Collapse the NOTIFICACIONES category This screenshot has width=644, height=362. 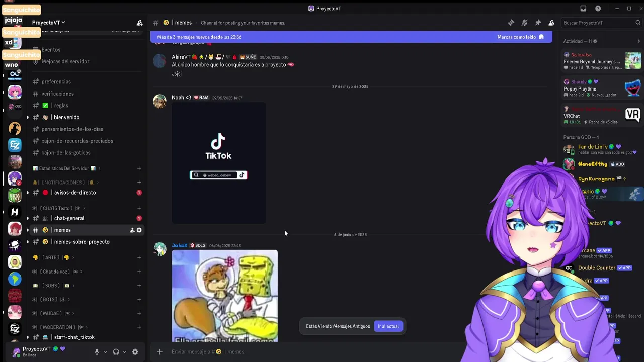[x=65, y=183]
